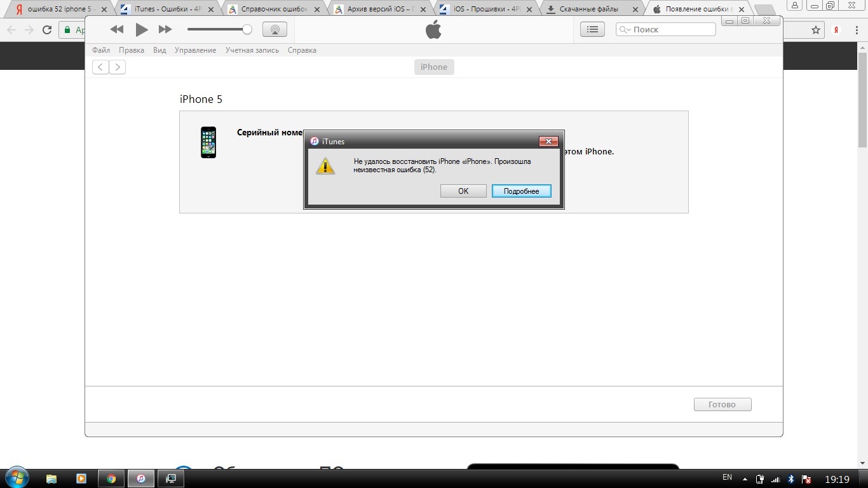
Task: Open the Справка menu
Action: tap(302, 50)
